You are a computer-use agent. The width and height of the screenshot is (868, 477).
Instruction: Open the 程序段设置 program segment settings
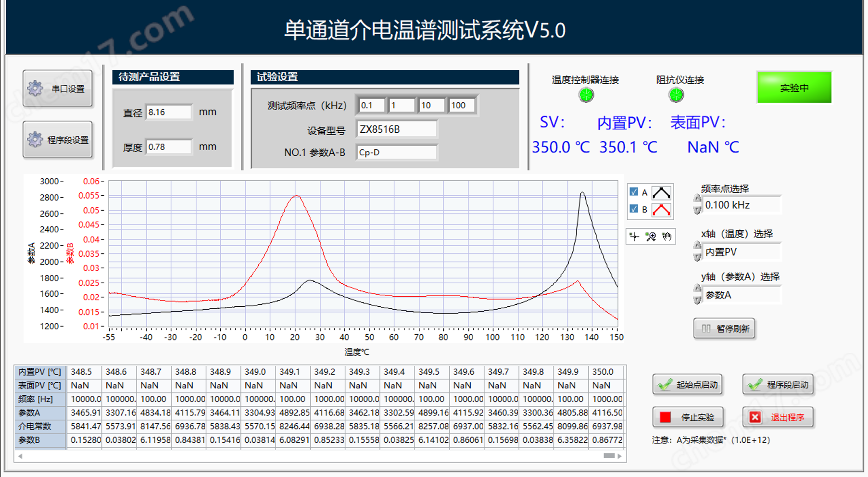pyautogui.click(x=58, y=139)
